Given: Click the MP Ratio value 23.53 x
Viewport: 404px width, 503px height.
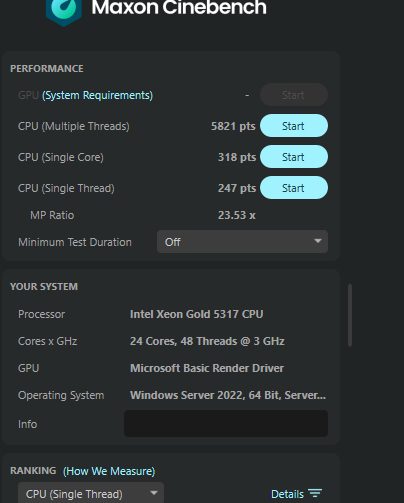Looking at the screenshot, I should (237, 215).
